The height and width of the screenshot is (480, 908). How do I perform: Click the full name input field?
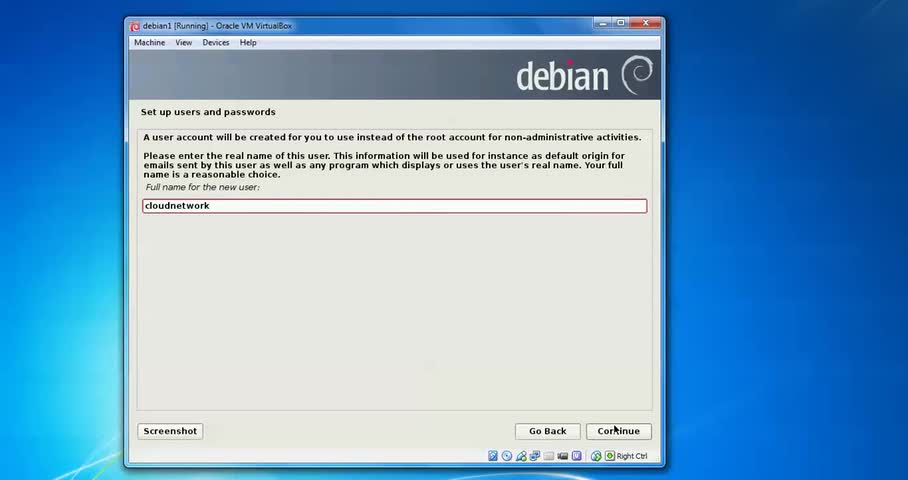(x=394, y=206)
